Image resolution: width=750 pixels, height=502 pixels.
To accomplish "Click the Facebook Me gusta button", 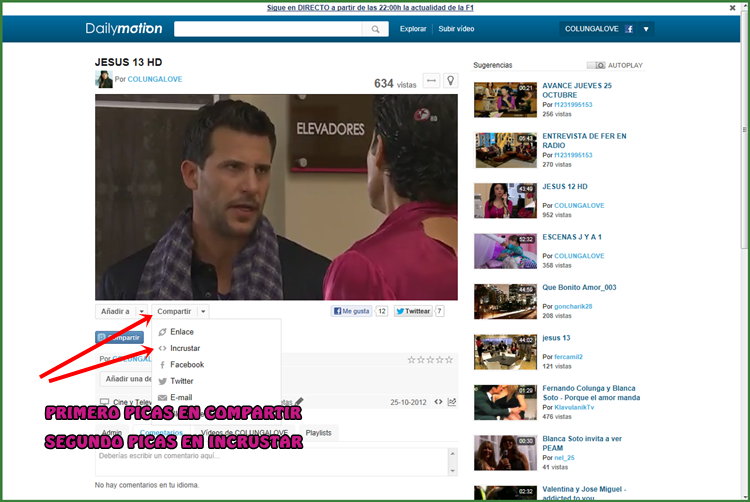I will point(352,311).
